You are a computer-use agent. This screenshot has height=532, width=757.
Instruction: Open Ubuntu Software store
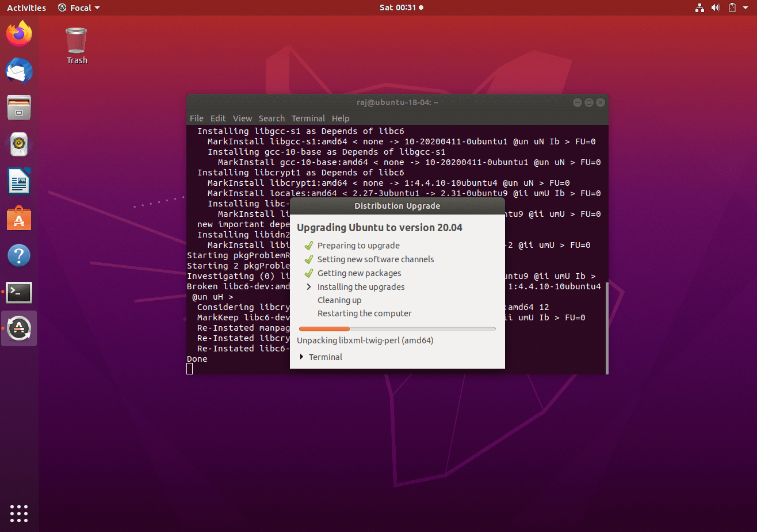click(19, 219)
